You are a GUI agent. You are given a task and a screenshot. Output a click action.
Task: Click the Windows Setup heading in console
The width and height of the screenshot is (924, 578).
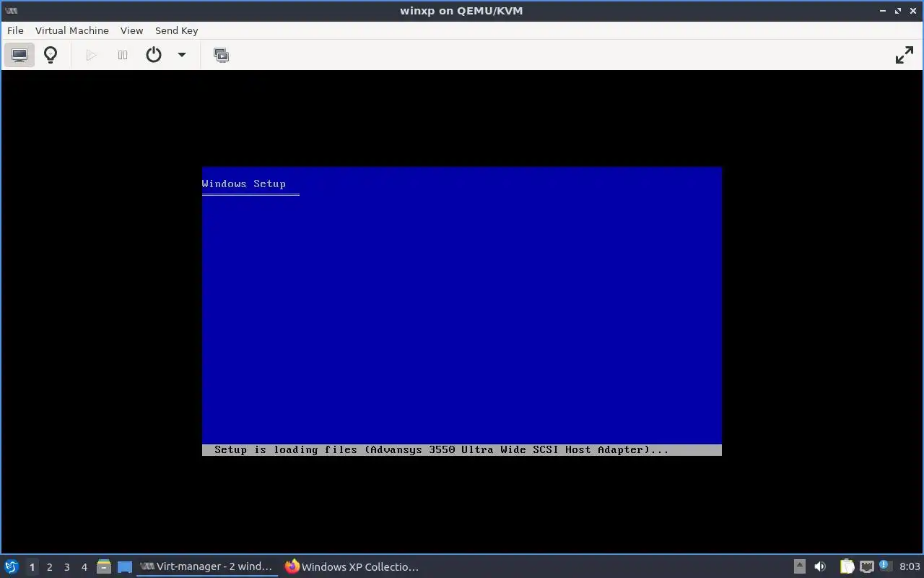(x=244, y=184)
